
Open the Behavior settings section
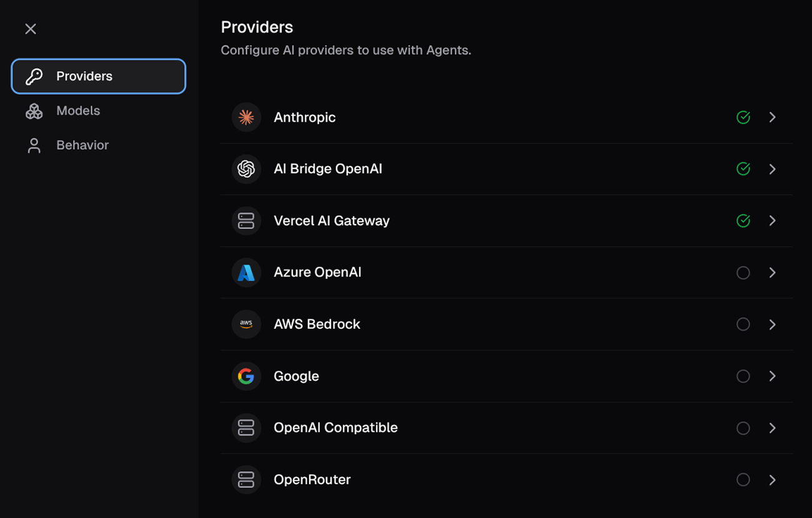tap(82, 145)
